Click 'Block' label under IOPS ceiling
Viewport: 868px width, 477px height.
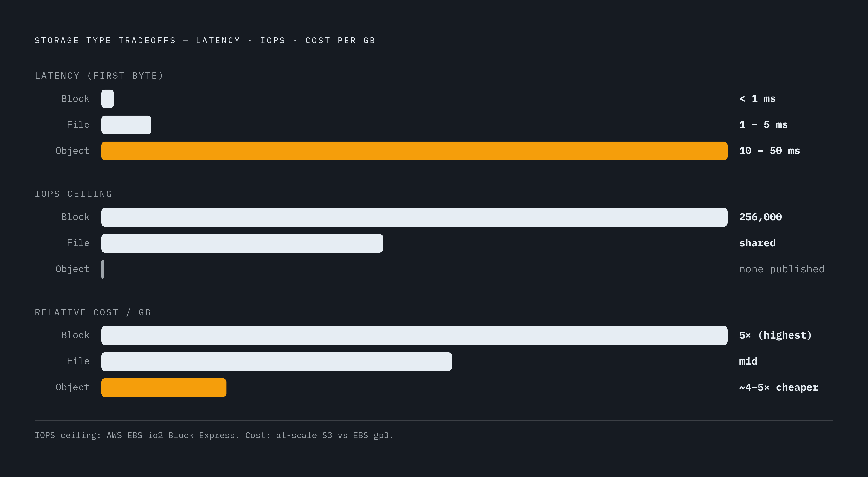[x=75, y=217]
